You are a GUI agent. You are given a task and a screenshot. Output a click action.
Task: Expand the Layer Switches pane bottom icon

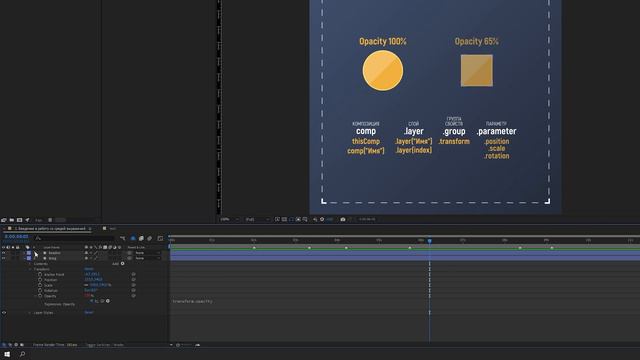click(x=4, y=345)
